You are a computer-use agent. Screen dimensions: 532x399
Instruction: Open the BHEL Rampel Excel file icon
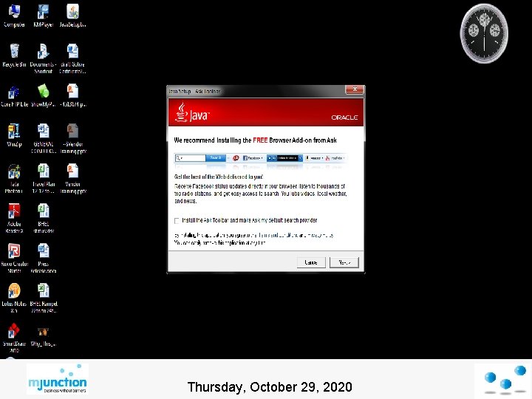pyautogui.click(x=43, y=298)
